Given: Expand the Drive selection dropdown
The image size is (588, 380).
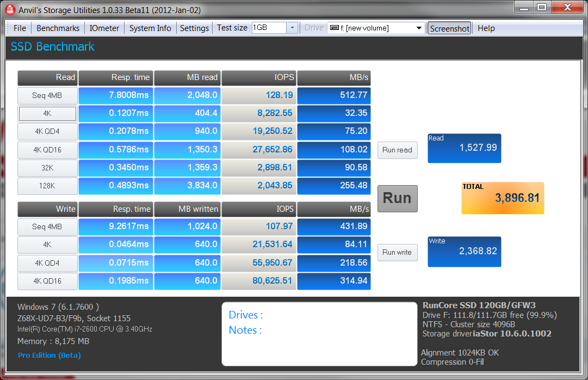Looking at the screenshot, I should 419,28.
